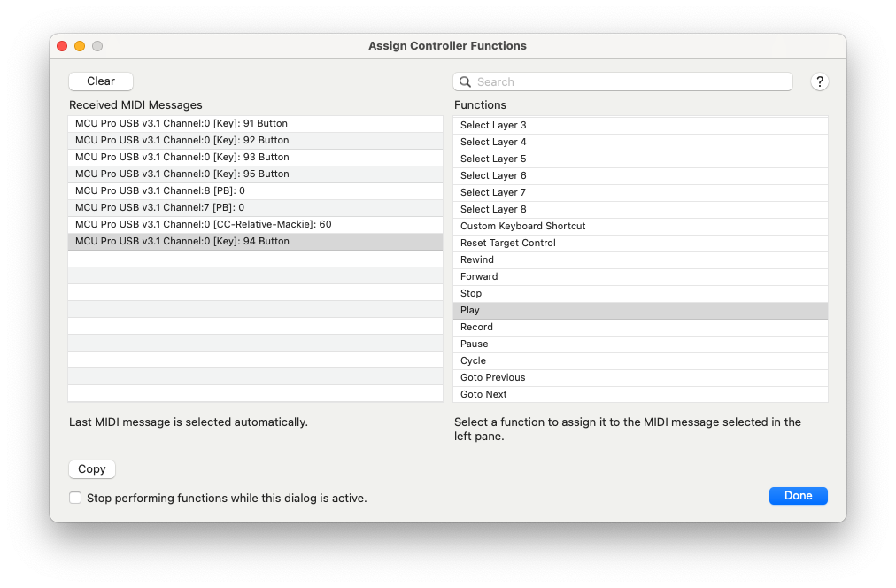Select the Key 91 Button MIDI message
Viewport: 896px width, 588px height.
pyautogui.click(x=255, y=123)
